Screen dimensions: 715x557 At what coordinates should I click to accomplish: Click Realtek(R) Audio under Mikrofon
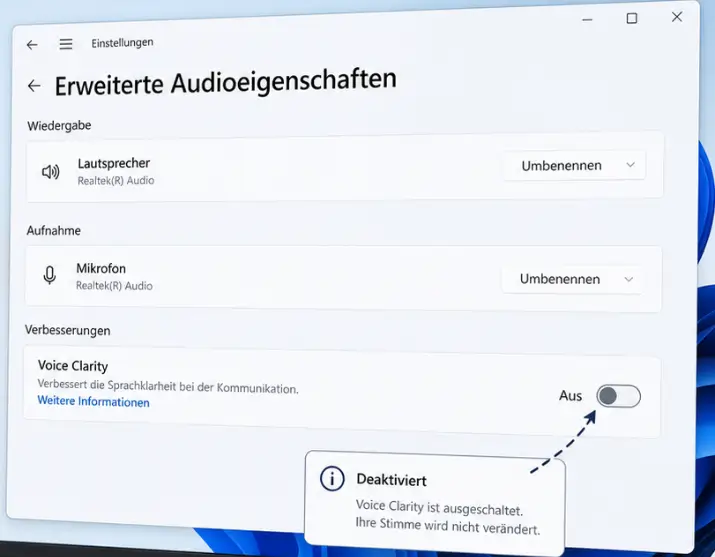(114, 286)
